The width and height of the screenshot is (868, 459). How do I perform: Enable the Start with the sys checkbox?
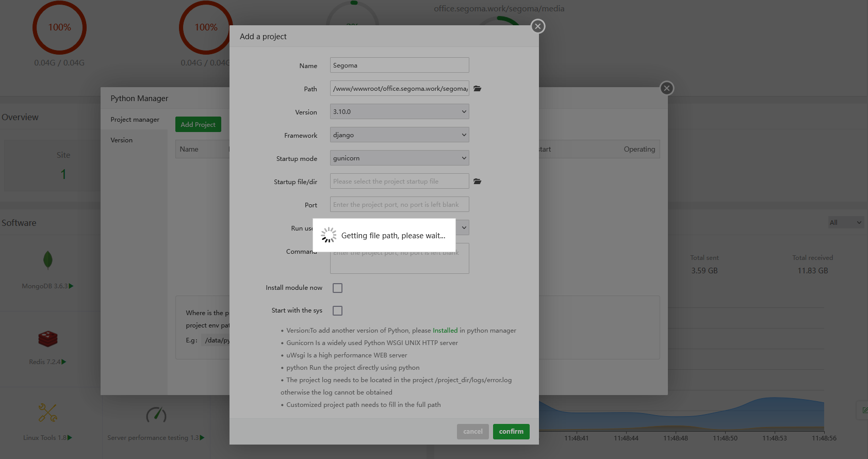pyautogui.click(x=337, y=310)
